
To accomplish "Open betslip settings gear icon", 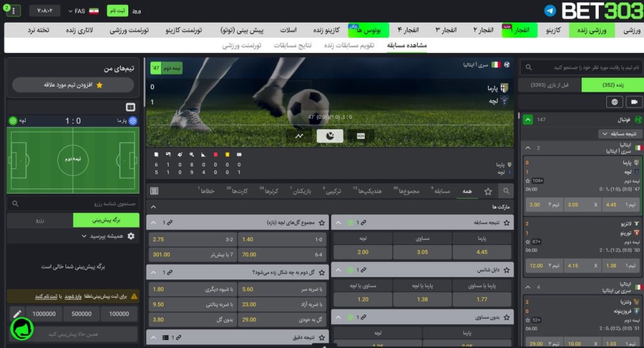I will [x=131, y=236].
